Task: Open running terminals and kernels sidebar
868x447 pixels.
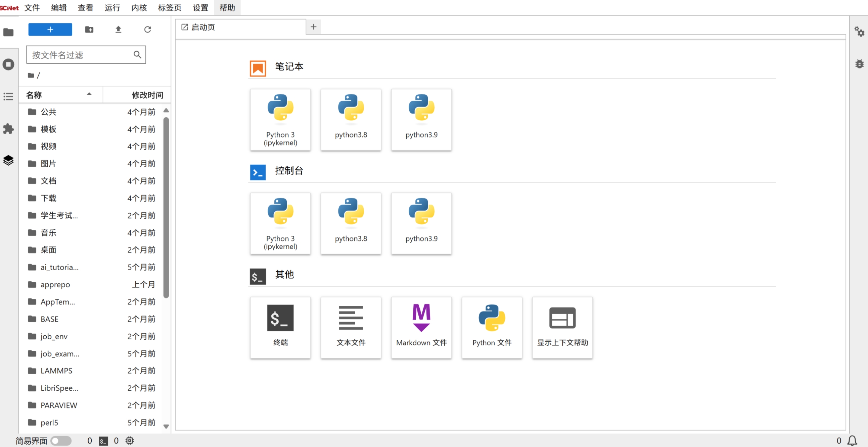Action: pyautogui.click(x=8, y=64)
